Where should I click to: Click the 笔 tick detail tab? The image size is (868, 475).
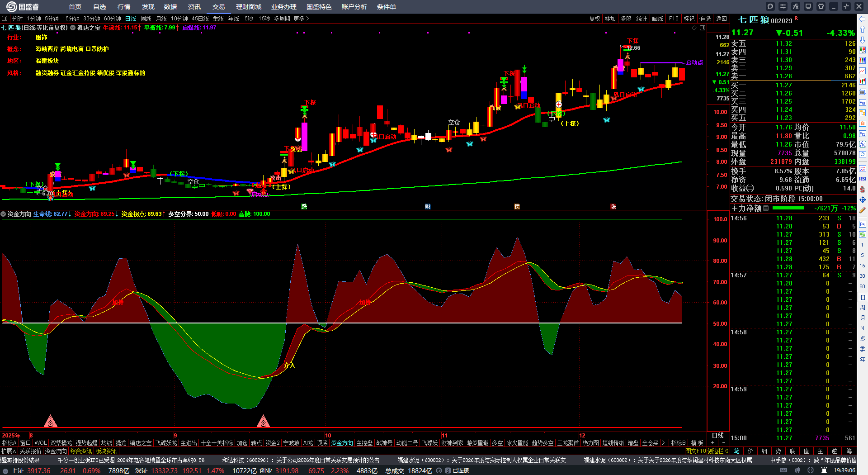pyautogui.click(x=737, y=451)
